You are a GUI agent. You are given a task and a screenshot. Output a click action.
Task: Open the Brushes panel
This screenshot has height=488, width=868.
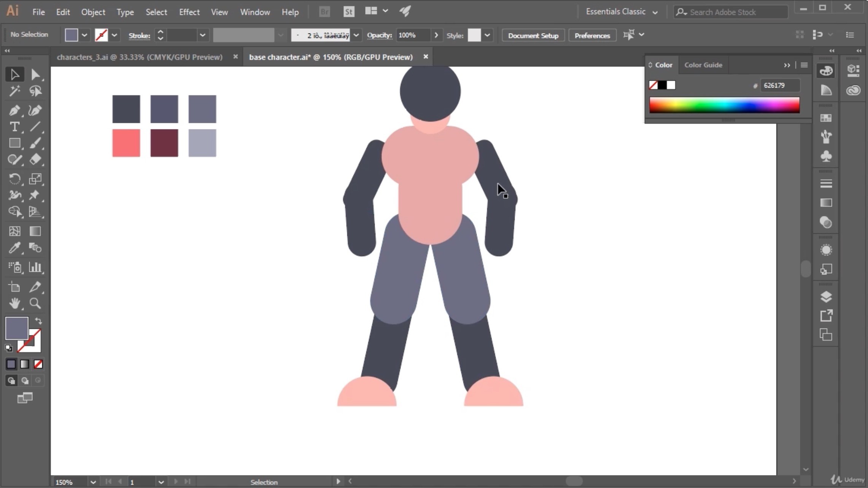click(x=826, y=136)
